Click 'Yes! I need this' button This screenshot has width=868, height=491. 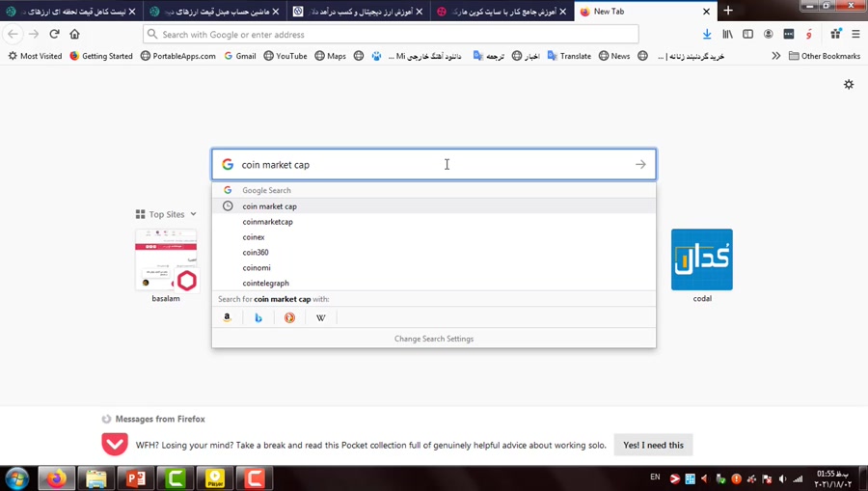[653, 445]
